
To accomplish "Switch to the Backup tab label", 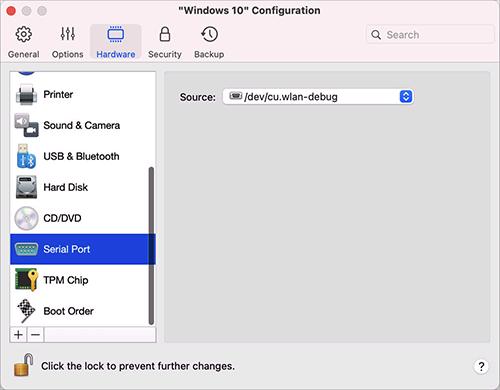I will [x=209, y=54].
